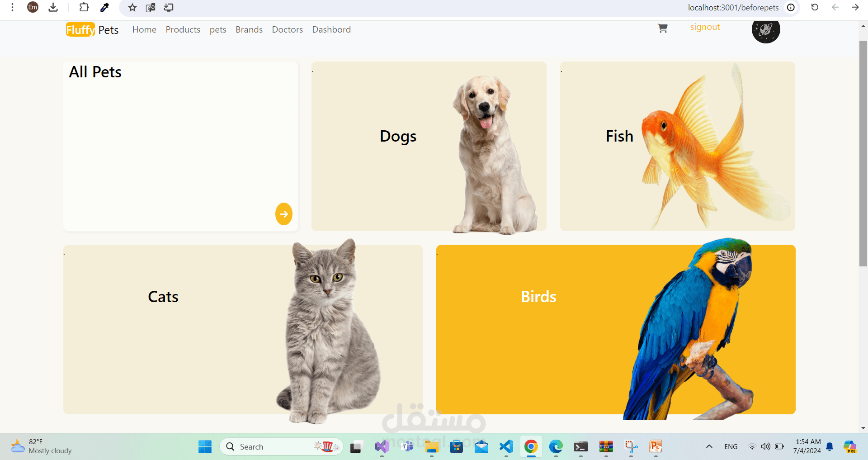
Task: Open the Windows Start menu
Action: click(x=205, y=447)
